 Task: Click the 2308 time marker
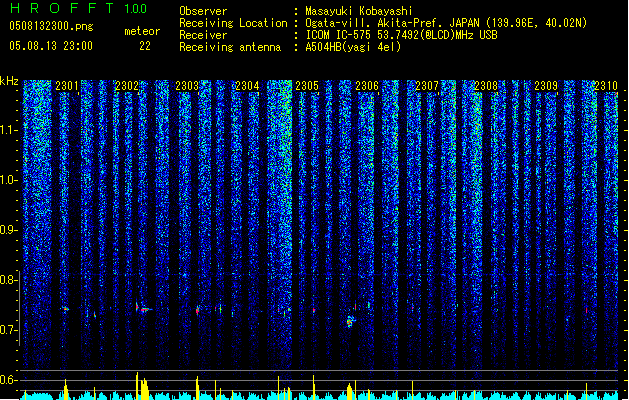pyautogui.click(x=486, y=86)
